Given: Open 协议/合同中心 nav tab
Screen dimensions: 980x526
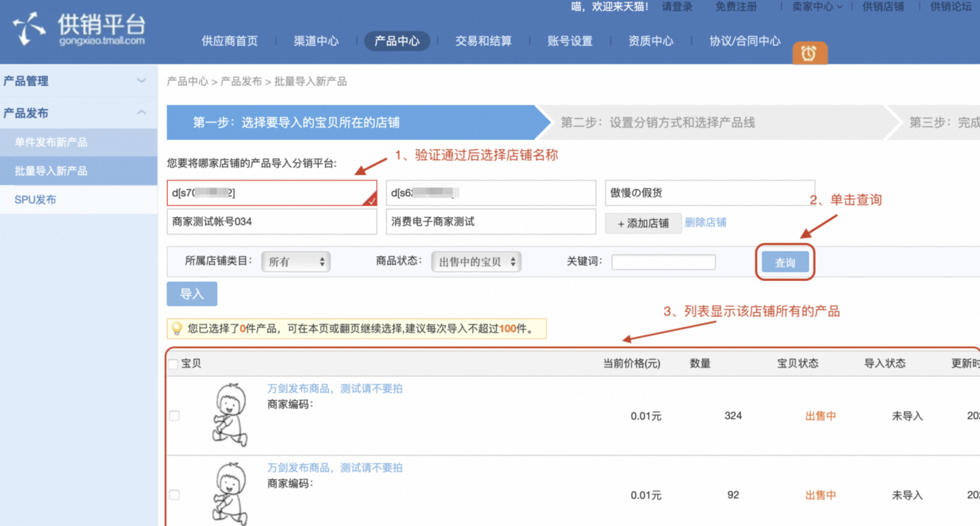Looking at the screenshot, I should tap(744, 41).
